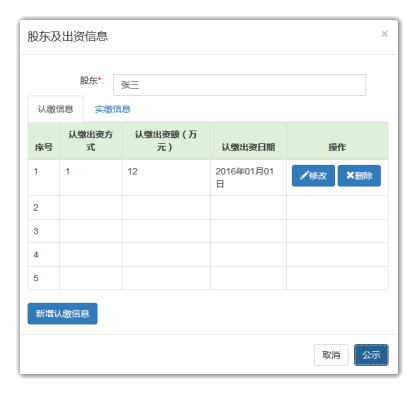
Task: Select empty row number 3
Action: pyautogui.click(x=208, y=231)
